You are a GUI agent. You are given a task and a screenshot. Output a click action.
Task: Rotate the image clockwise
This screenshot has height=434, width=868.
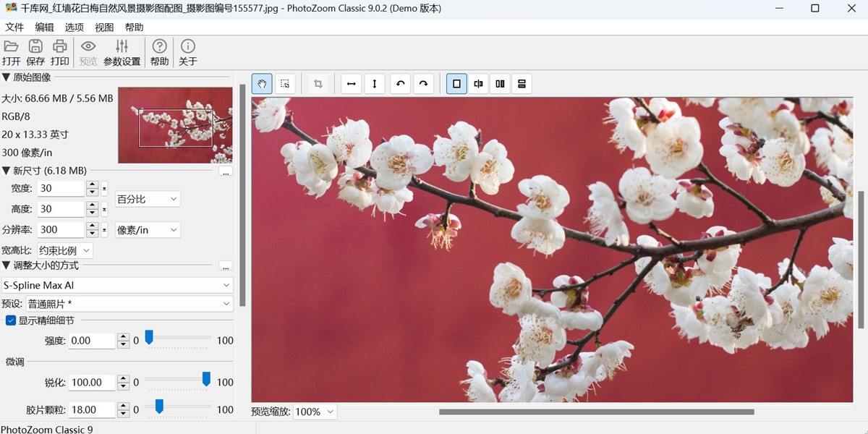click(x=423, y=83)
